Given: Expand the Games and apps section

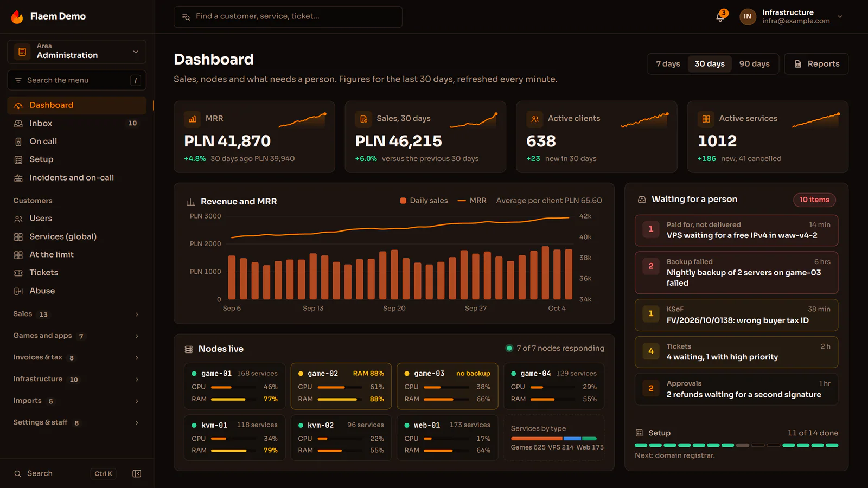Looking at the screenshot, I should [x=76, y=336].
